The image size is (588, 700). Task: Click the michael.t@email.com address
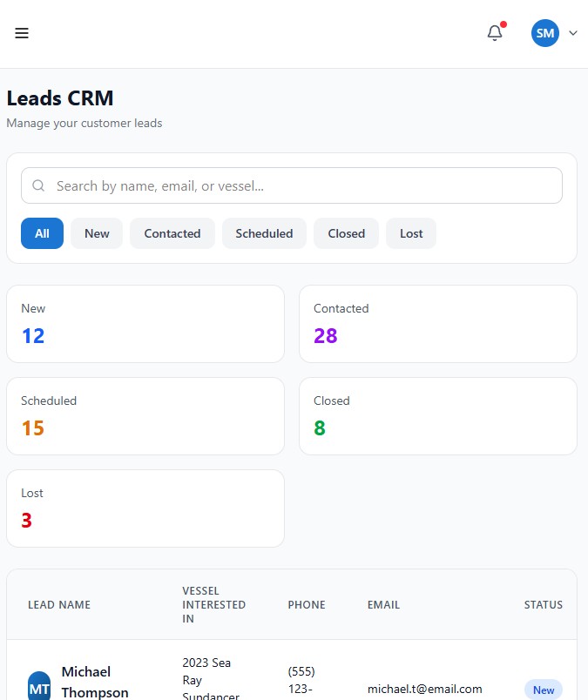pos(425,689)
